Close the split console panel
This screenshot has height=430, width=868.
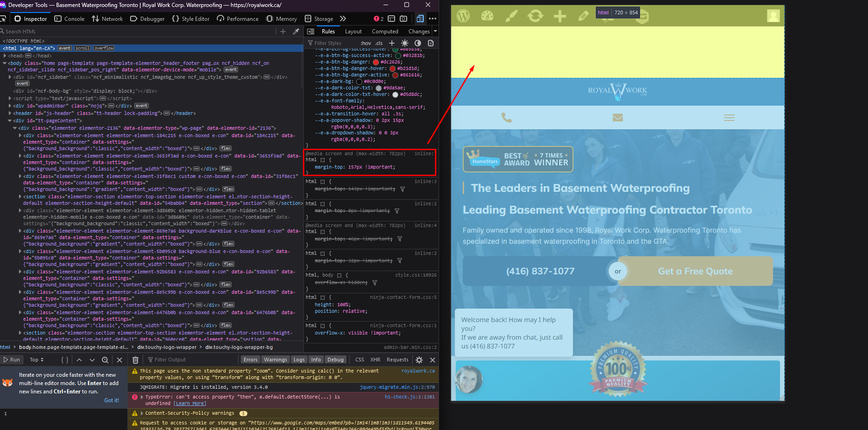(x=433, y=360)
